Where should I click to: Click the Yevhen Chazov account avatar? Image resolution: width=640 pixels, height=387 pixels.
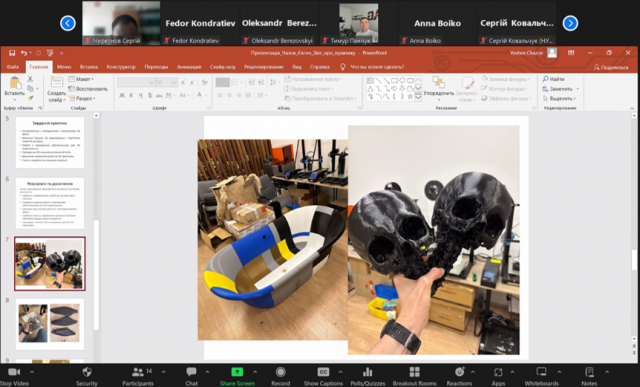(x=552, y=53)
